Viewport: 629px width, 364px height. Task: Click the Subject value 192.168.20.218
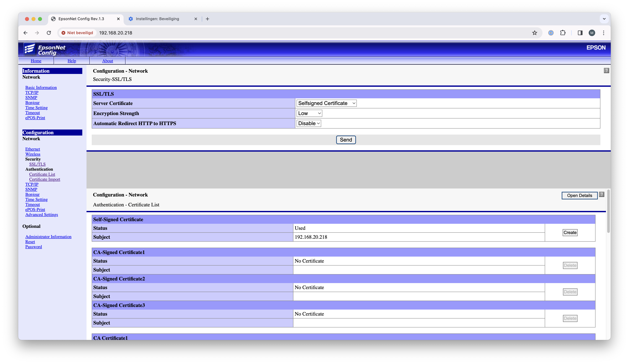point(311,237)
